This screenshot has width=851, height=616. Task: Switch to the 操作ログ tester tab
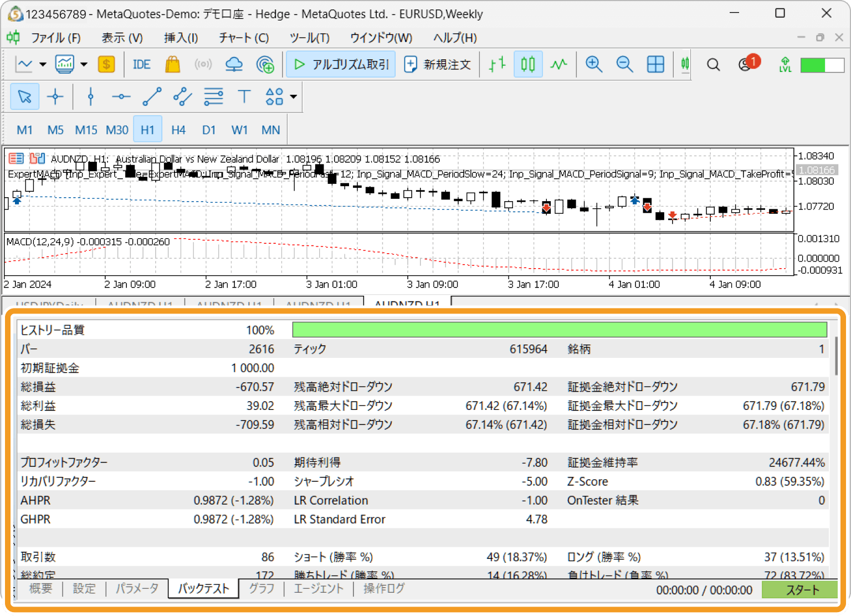tap(384, 588)
